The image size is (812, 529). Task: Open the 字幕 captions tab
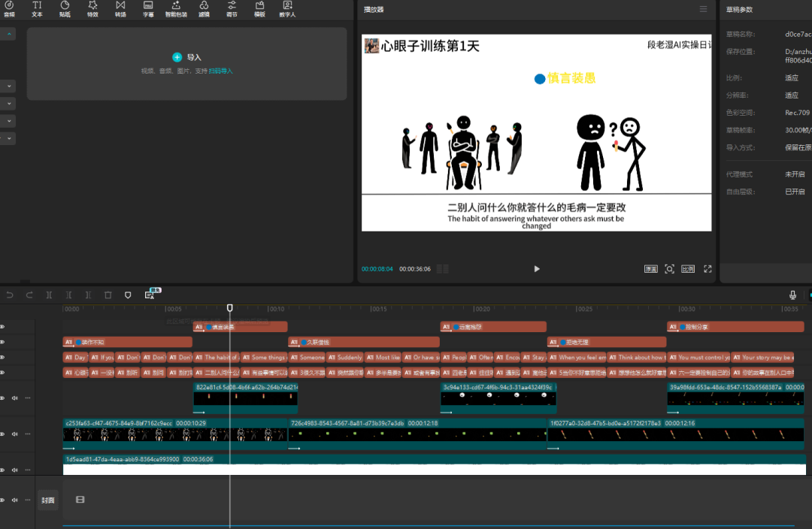tap(148, 8)
